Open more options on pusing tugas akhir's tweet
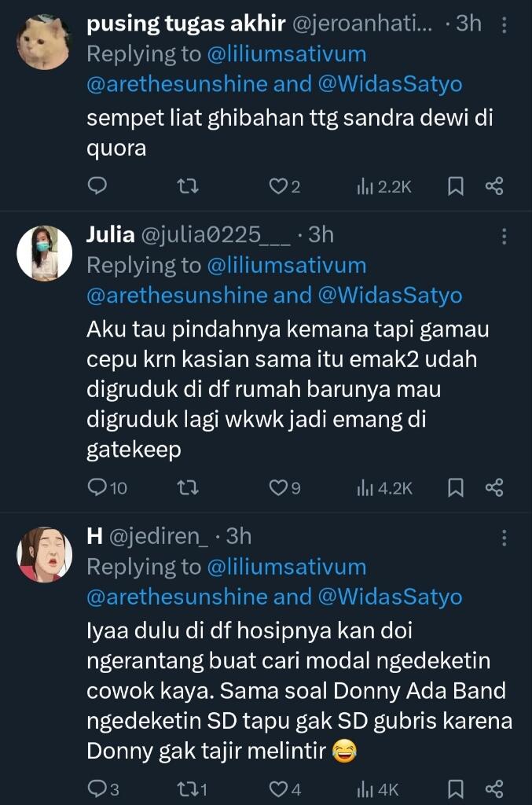 coord(504,25)
